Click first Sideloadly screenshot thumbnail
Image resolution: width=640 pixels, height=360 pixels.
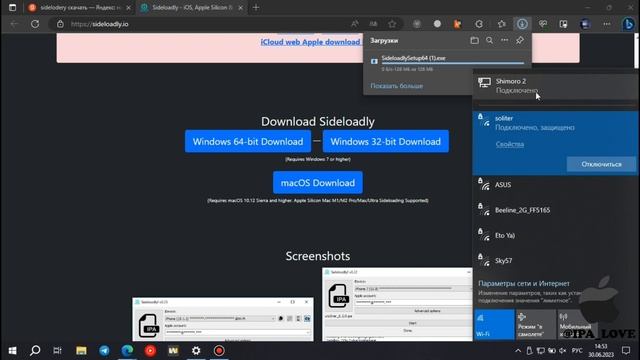click(x=223, y=319)
